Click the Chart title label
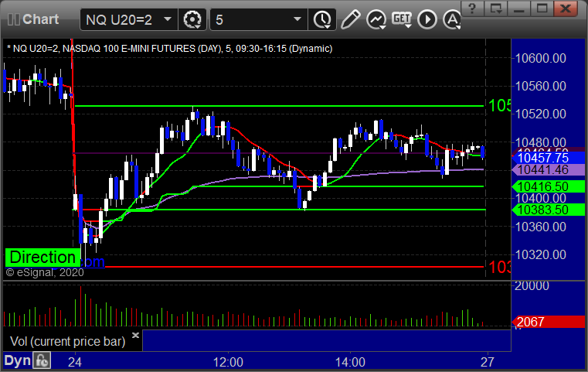 pos(40,19)
